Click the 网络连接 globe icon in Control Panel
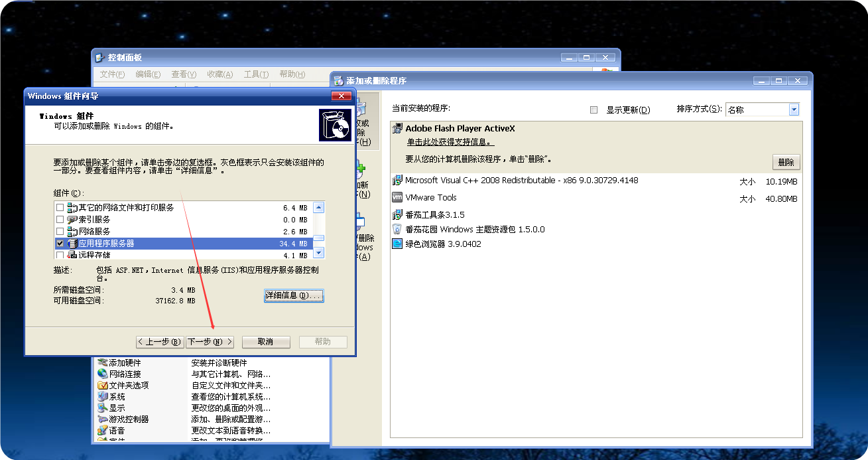The height and width of the screenshot is (460, 868). [x=103, y=374]
